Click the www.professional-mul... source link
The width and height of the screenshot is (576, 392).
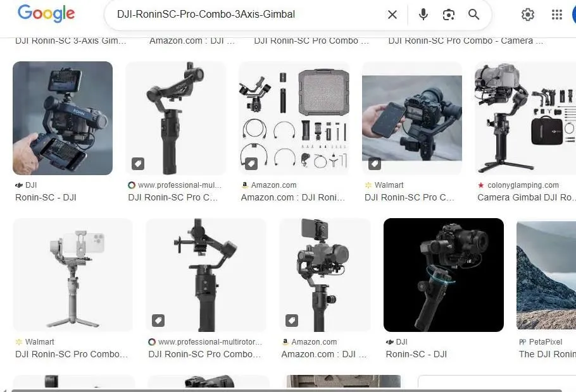175,185
